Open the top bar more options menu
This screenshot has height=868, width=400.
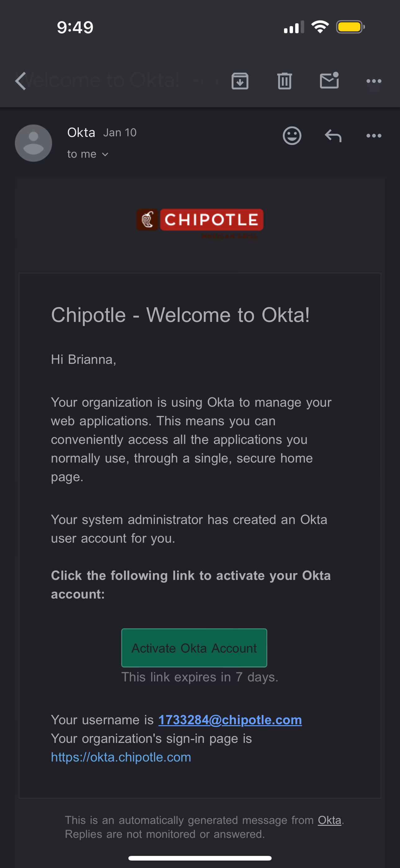[x=374, y=81]
